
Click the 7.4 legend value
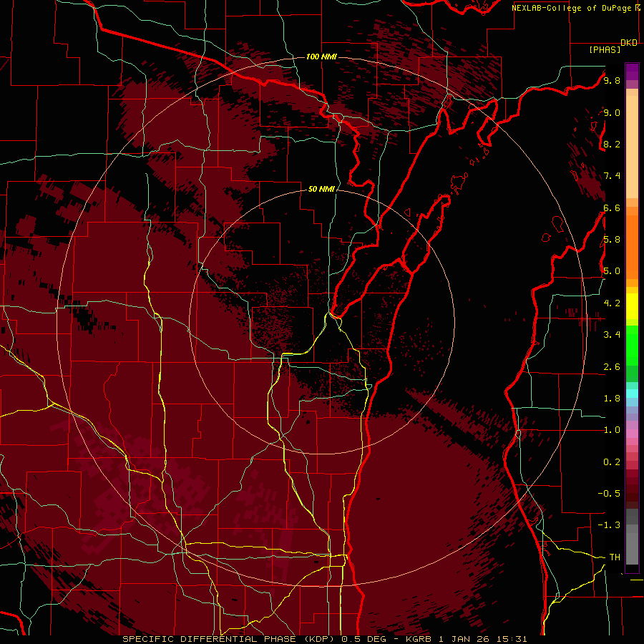(x=612, y=176)
